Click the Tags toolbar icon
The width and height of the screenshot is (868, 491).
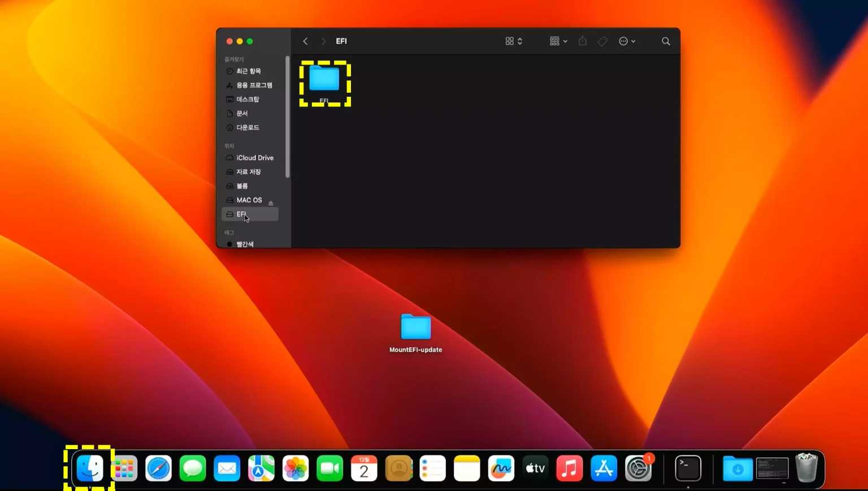point(602,41)
